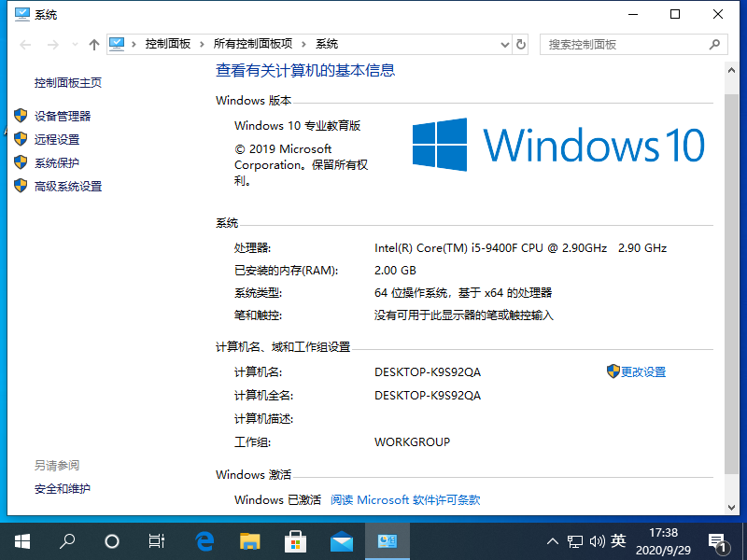This screenshot has width=747, height=560.
Task: Click the refresh icon in the address bar
Action: 521,44
